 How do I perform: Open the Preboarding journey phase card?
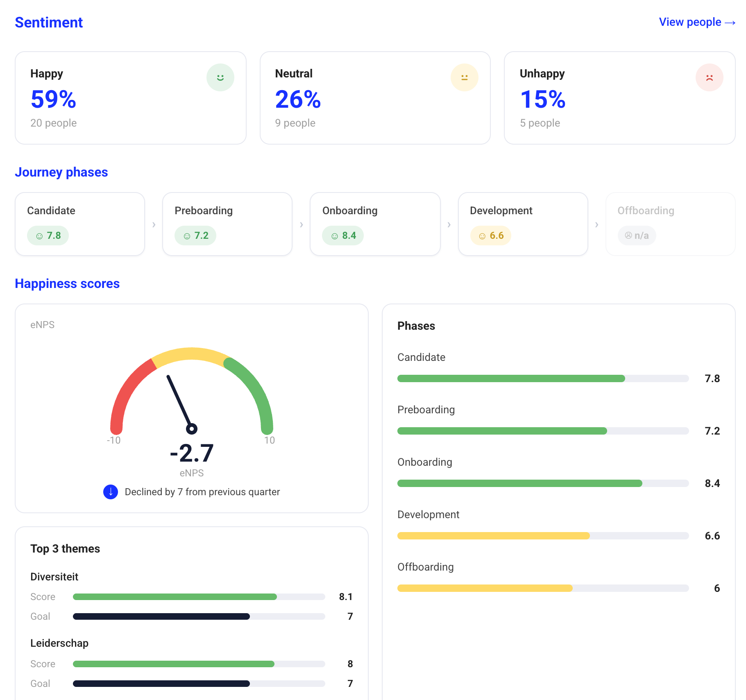pos(227,224)
